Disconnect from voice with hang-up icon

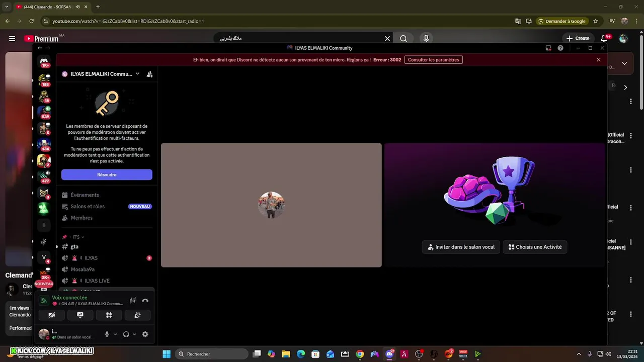pos(145,300)
